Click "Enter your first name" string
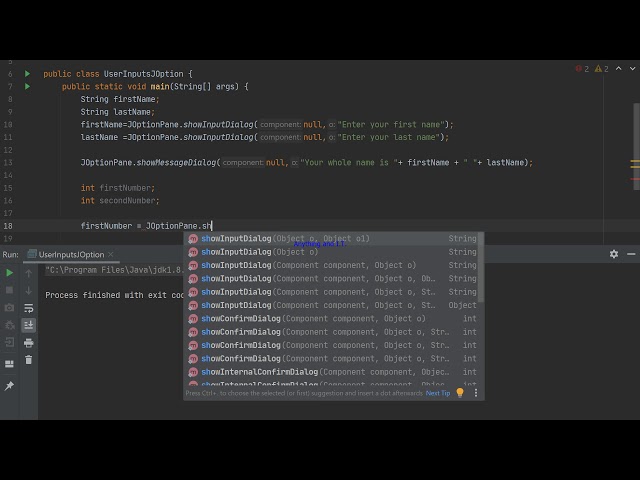 click(x=391, y=124)
